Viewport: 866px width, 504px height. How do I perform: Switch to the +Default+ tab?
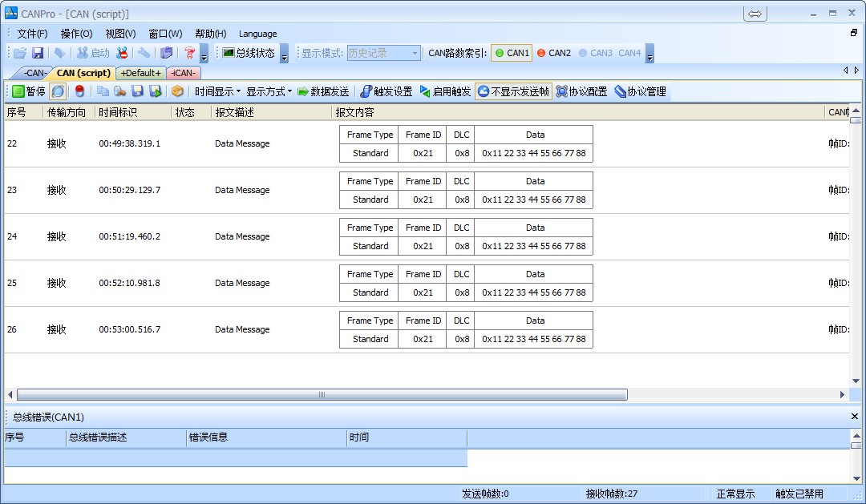click(x=140, y=73)
